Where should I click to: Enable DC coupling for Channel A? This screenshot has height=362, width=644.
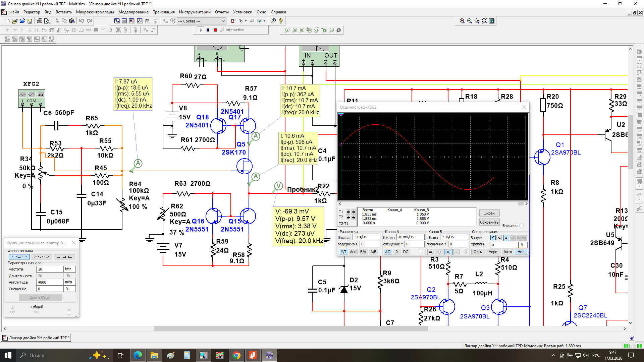(x=406, y=252)
